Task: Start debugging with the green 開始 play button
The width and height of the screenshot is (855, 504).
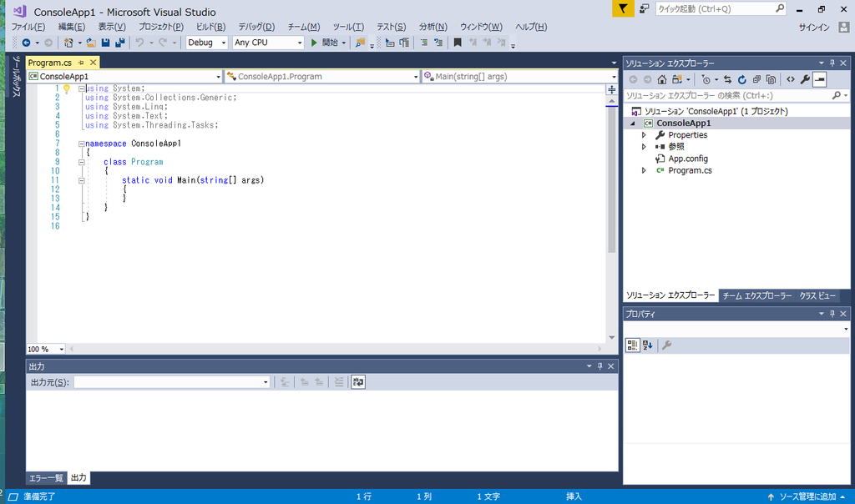Action: tap(325, 43)
